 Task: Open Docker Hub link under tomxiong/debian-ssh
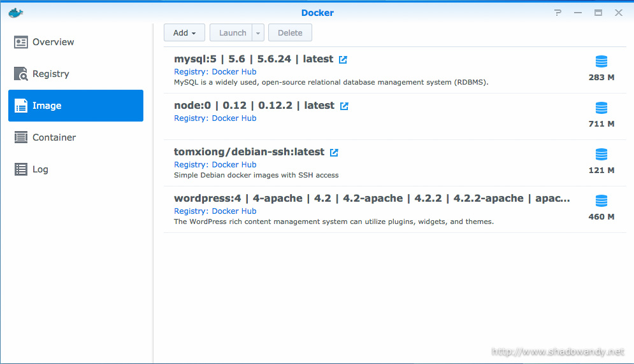234,165
